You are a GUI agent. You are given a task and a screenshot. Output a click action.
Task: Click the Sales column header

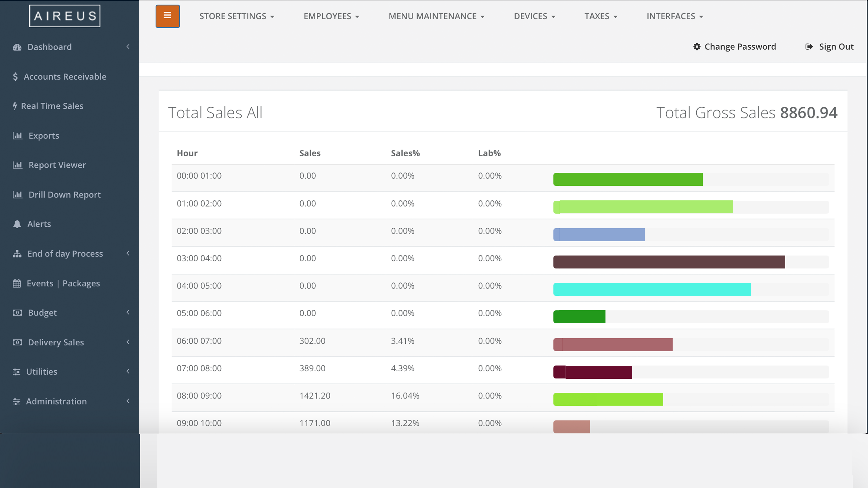click(x=310, y=153)
